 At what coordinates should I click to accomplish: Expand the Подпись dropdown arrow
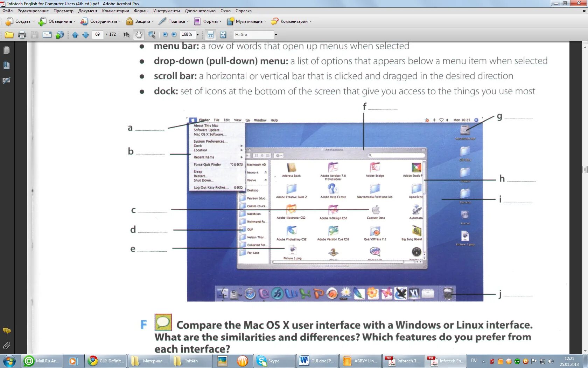(188, 21)
